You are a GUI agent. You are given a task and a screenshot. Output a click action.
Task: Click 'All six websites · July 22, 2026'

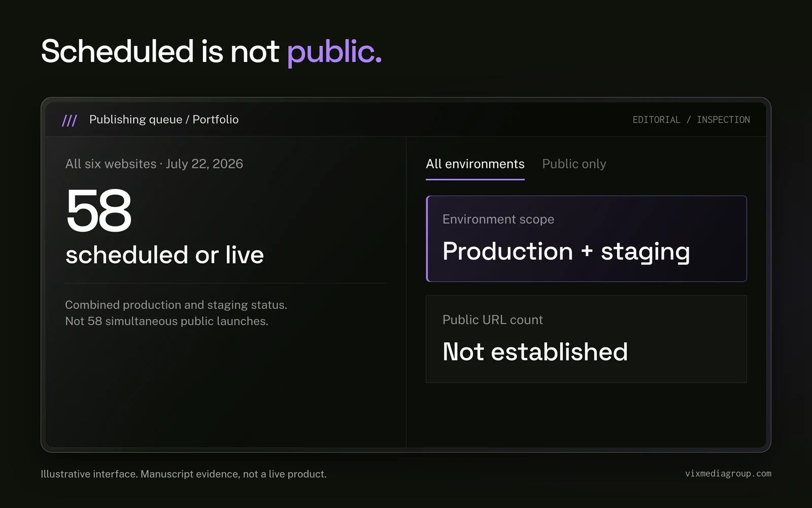(x=154, y=164)
